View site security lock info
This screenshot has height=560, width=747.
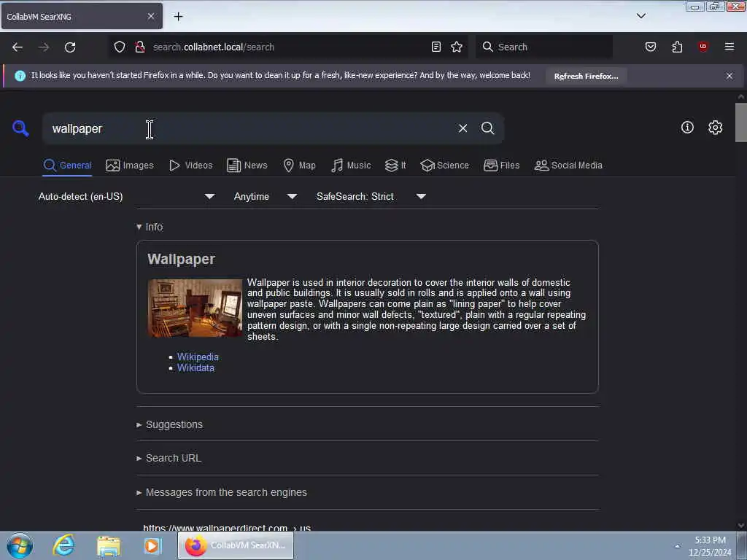pyautogui.click(x=139, y=47)
